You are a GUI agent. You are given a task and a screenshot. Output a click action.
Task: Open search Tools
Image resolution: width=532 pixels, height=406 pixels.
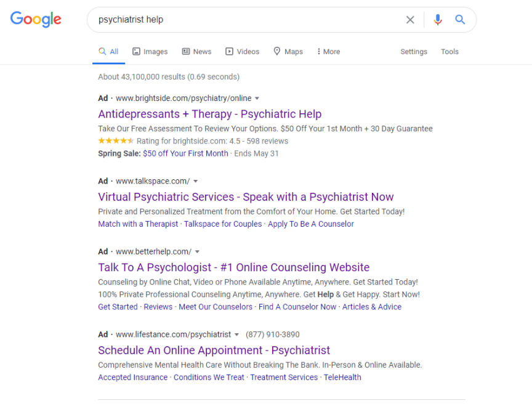tap(449, 52)
